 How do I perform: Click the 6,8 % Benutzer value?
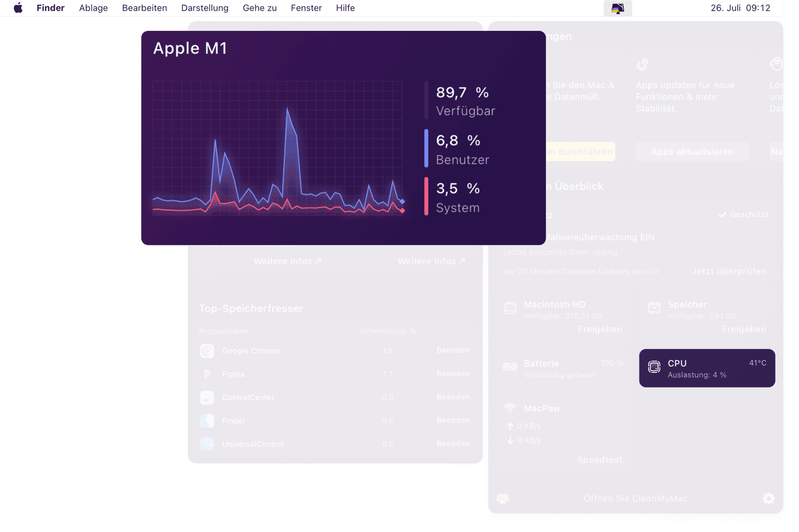[458, 141]
